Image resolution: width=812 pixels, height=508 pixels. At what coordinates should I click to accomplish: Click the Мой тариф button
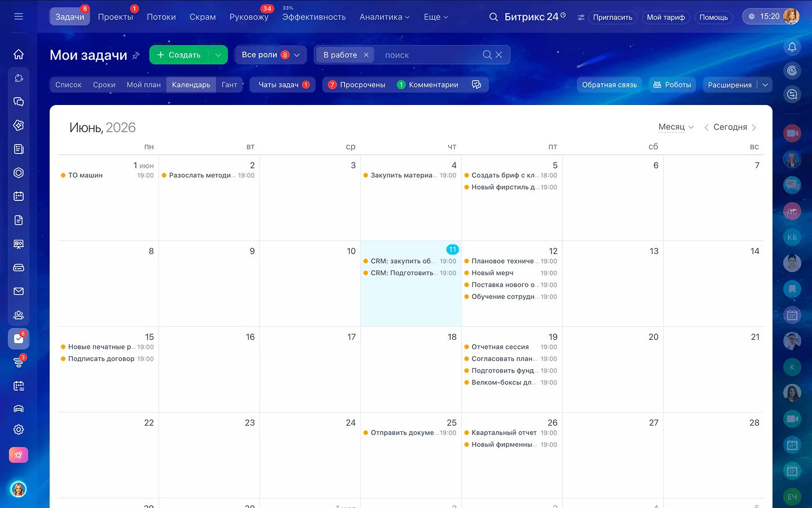(665, 17)
